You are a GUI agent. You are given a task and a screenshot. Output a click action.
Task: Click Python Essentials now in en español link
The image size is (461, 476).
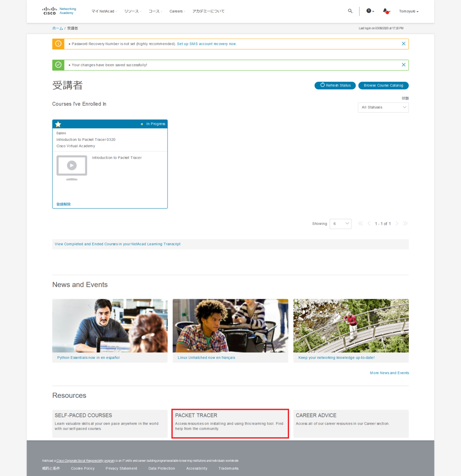pos(88,357)
